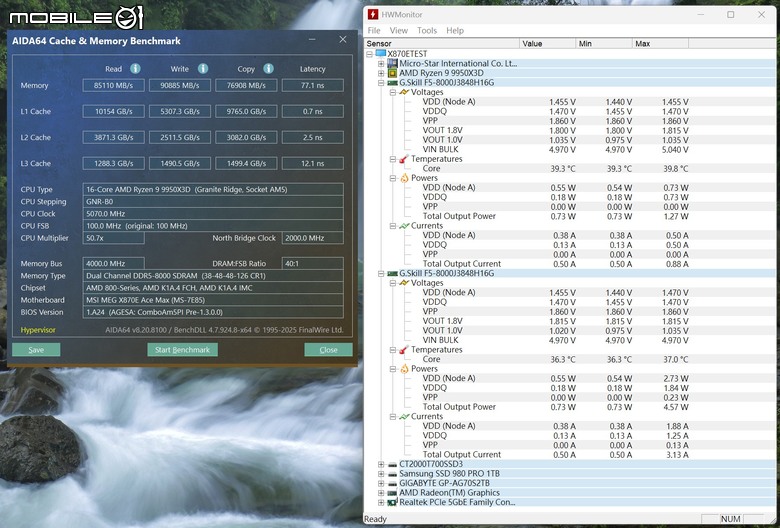Click second module's Voltages lightning icon

tap(403, 283)
